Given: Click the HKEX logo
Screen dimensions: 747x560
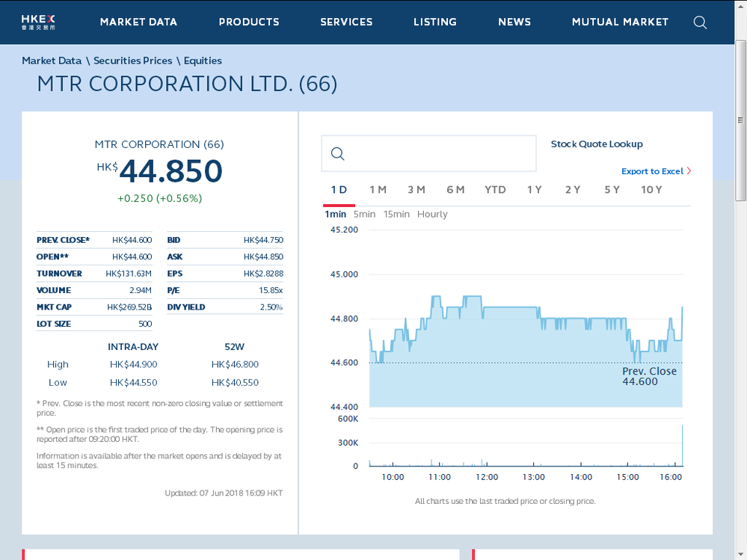Looking at the screenshot, I should 39,22.
